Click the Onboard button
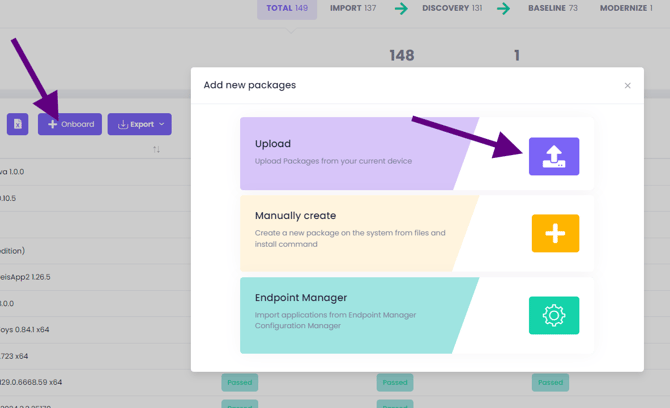 [70, 124]
